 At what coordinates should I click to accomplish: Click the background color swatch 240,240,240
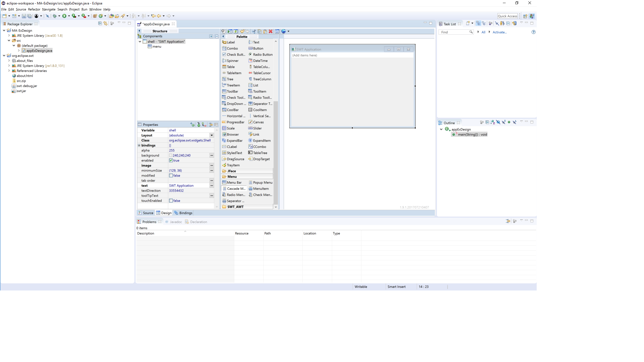point(171,155)
